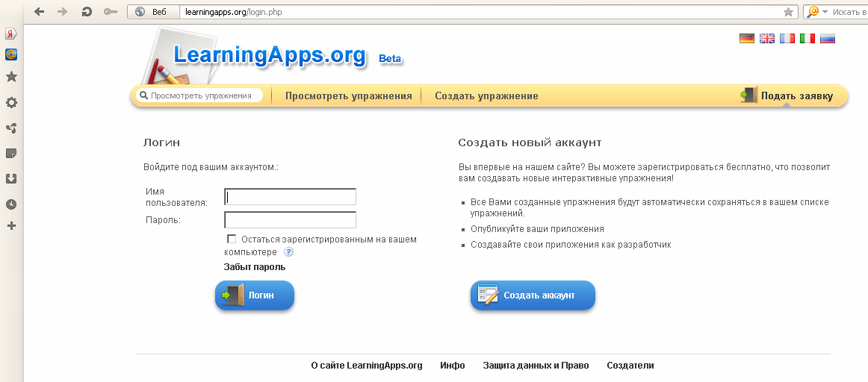The width and height of the screenshot is (868, 382).
Task: Open the notes icon in the sidebar
Action: click(11, 153)
